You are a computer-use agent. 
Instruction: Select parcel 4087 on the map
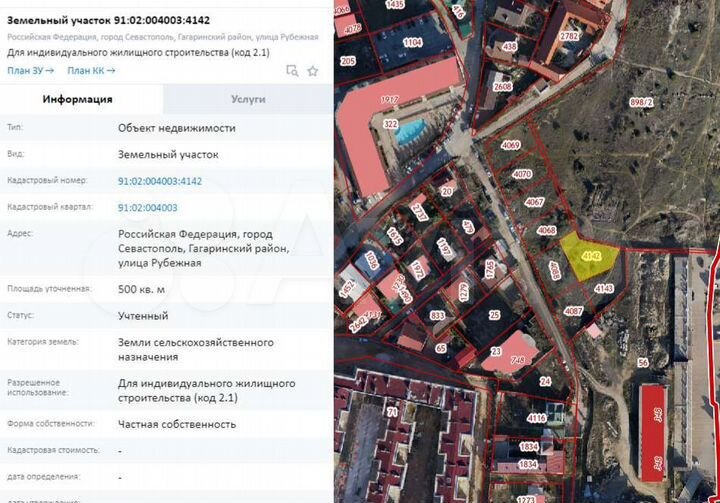click(573, 311)
